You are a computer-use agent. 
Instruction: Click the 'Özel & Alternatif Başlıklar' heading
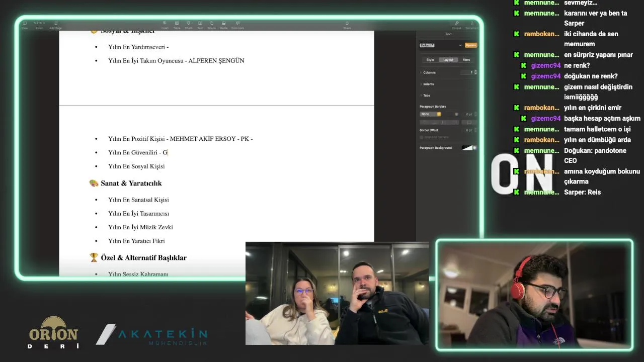143,257
